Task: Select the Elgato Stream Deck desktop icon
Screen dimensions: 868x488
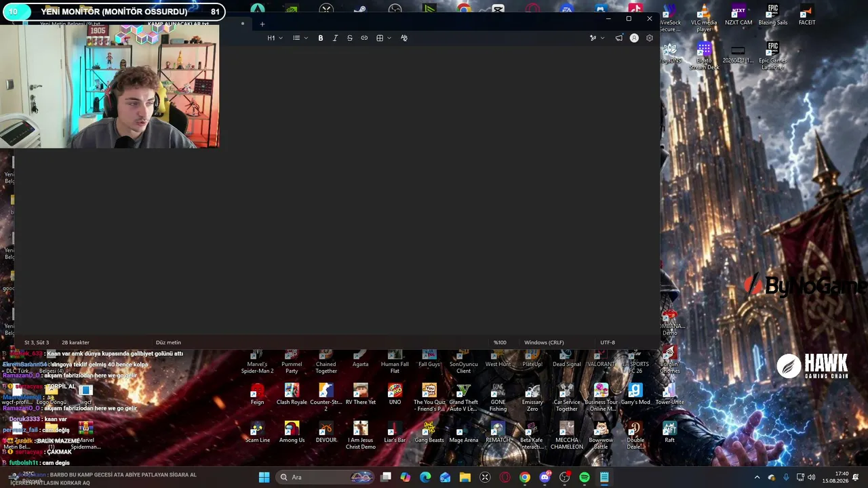Action: [x=704, y=57]
